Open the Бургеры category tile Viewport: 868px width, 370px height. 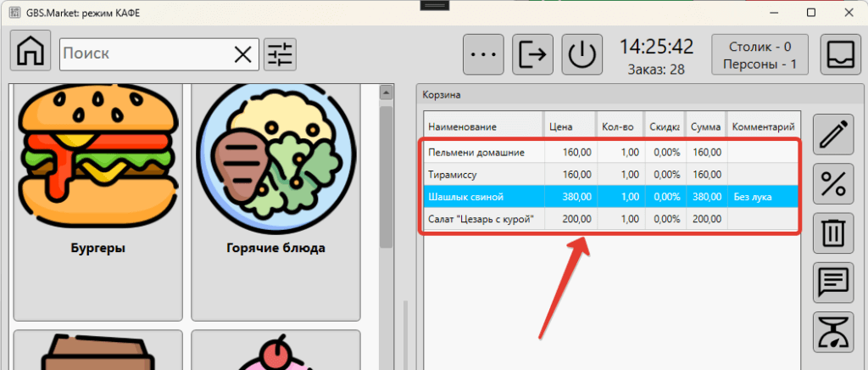[x=98, y=202]
